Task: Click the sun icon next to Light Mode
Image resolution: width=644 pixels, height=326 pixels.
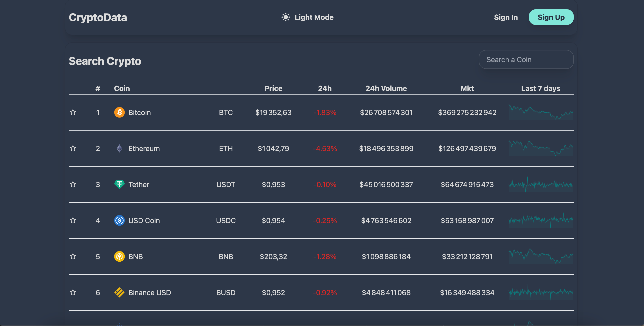Action: point(286,17)
